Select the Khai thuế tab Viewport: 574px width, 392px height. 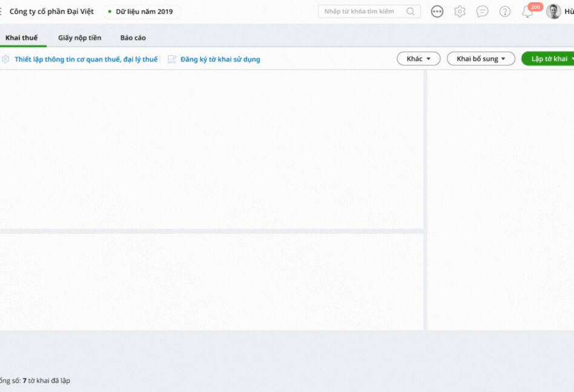pos(21,38)
